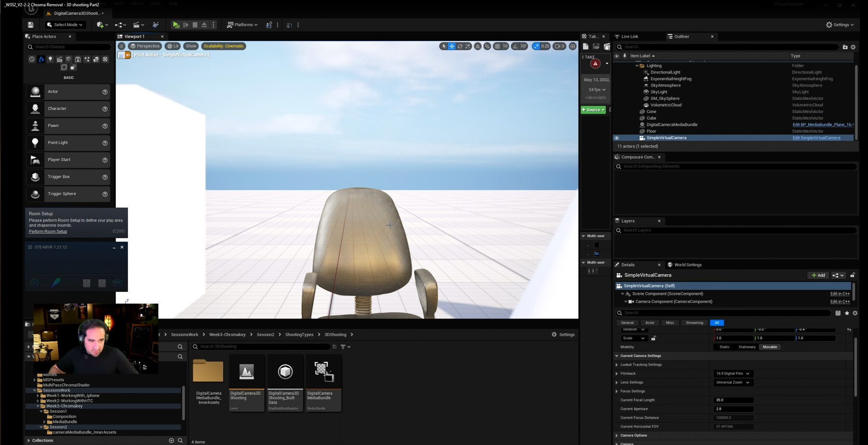Image resolution: width=868 pixels, height=445 pixels.
Task: Open the Select Mode dropdown
Action: tap(63, 25)
